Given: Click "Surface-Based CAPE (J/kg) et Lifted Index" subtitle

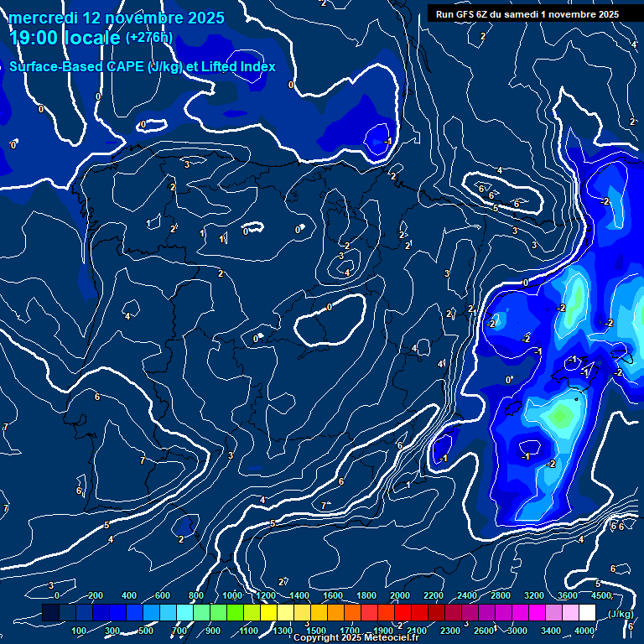Looking at the screenshot, I should tap(142, 66).
